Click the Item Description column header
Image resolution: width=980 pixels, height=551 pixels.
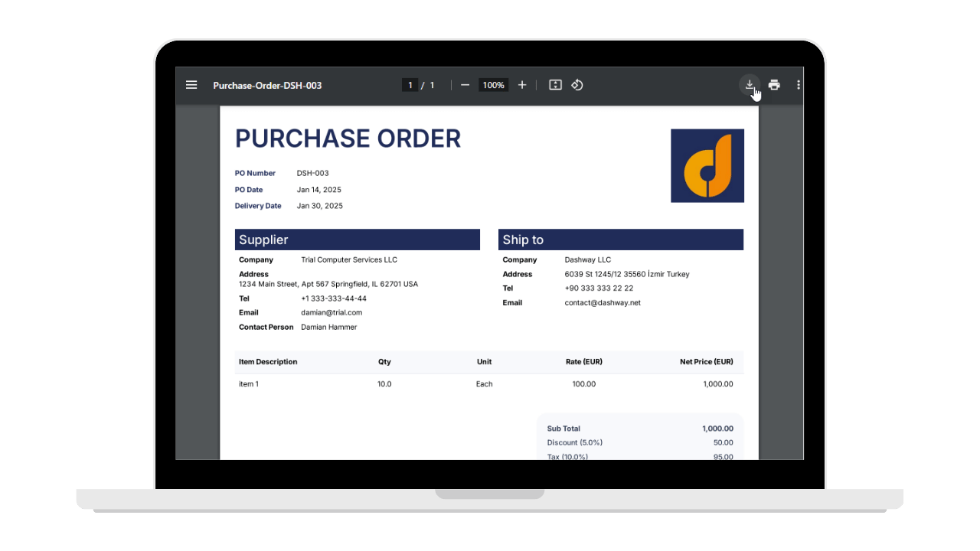tap(268, 362)
